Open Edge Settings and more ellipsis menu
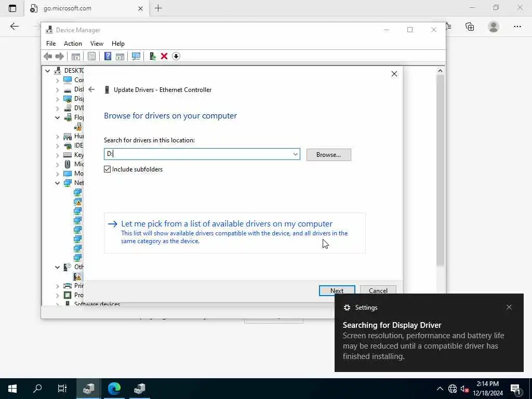The image size is (532, 399). click(517, 26)
